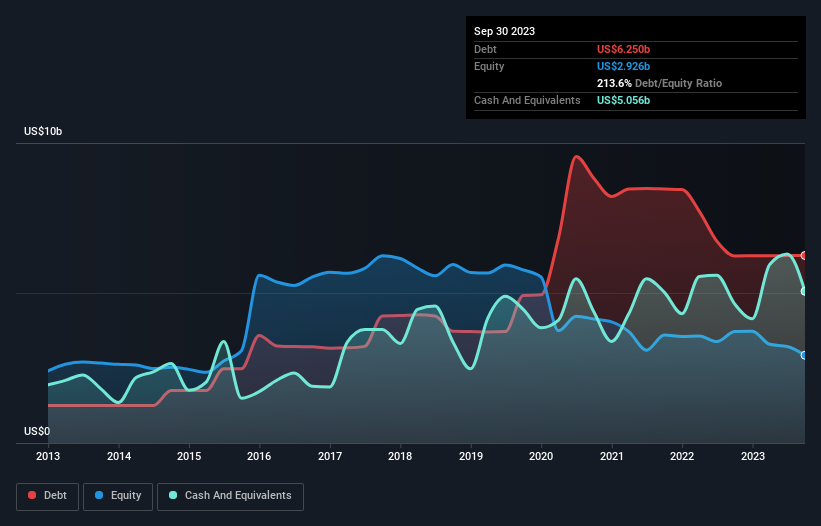Image resolution: width=821 pixels, height=526 pixels.
Task: Click the red Debt legend dot
Action: point(32,495)
